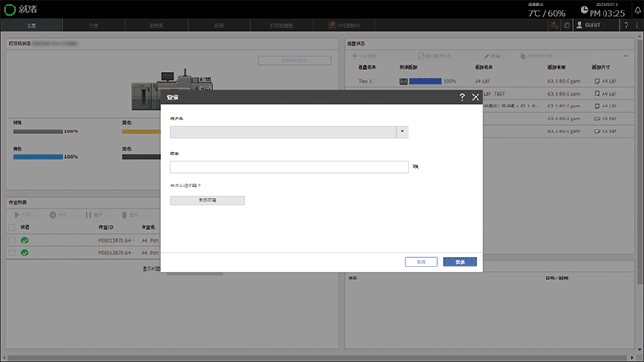Open the settings gear icon

point(567,26)
